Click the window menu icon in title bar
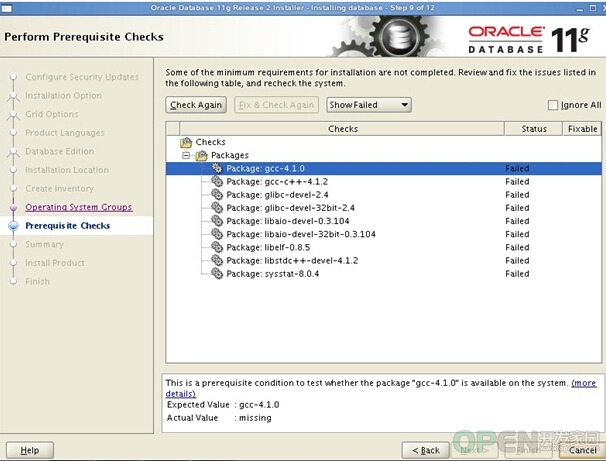This screenshot has height=461, width=606. point(7,8)
